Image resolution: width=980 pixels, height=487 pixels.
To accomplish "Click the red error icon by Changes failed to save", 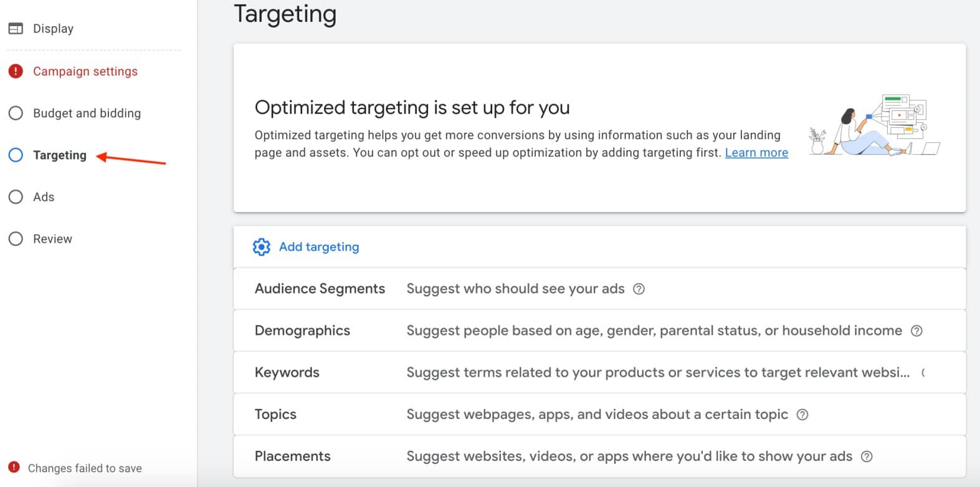I will [x=14, y=467].
